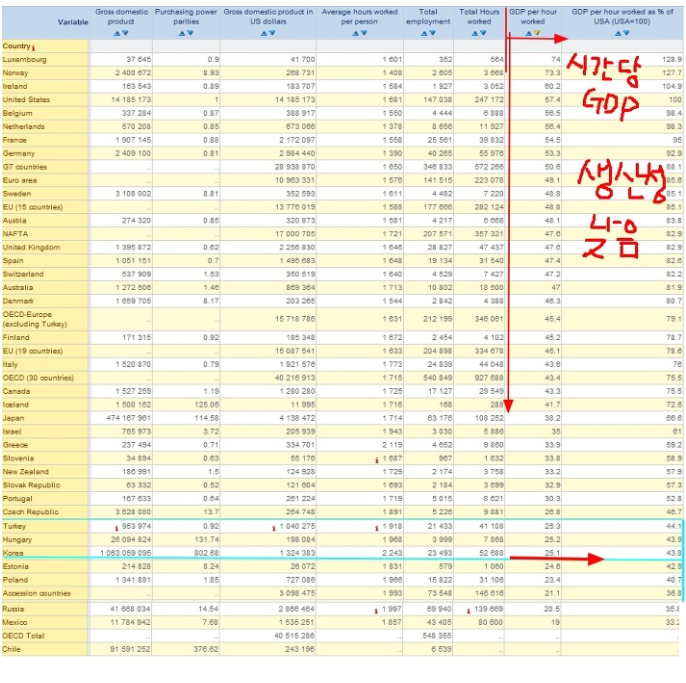Click Mexico's 80 600 total hours cell
686x683 pixels.
click(479, 622)
